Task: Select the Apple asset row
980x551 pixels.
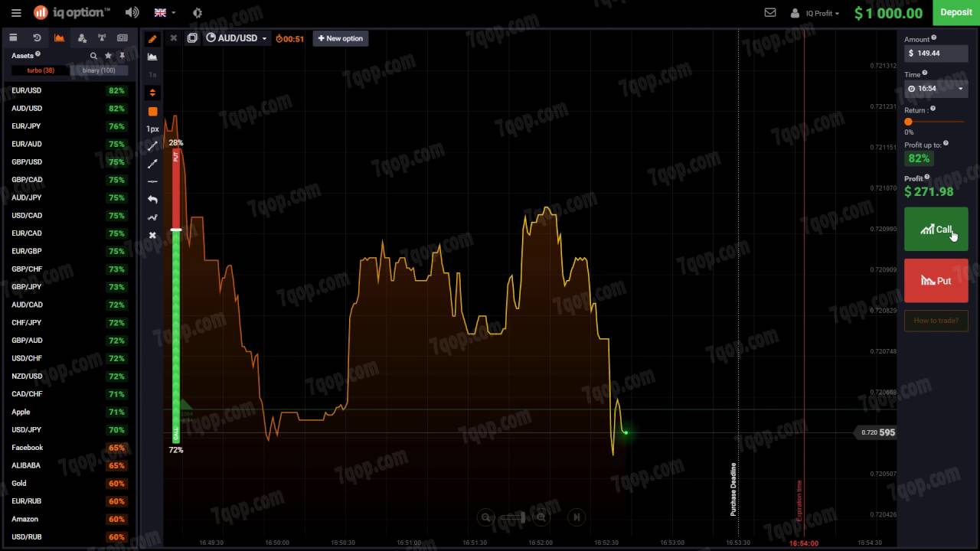Action: [68, 412]
